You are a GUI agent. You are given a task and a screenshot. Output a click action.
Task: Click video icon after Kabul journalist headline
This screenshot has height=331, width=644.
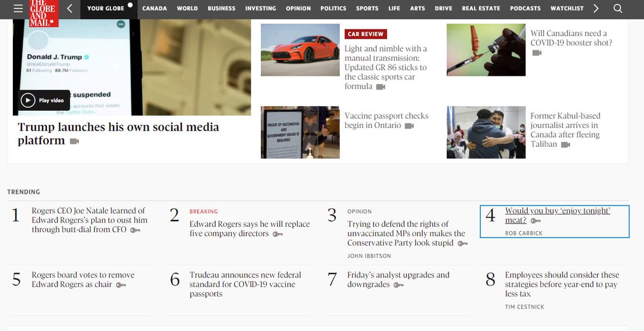[566, 145]
